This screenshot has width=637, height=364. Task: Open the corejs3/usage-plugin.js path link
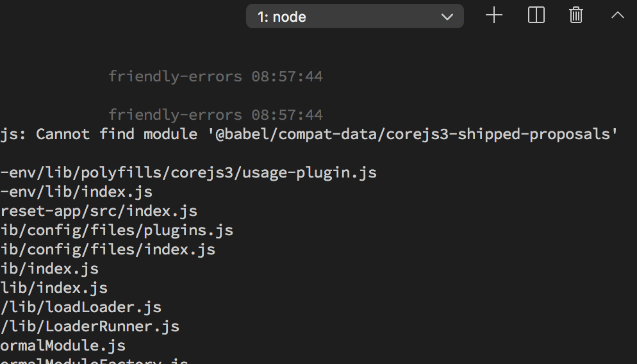188,172
